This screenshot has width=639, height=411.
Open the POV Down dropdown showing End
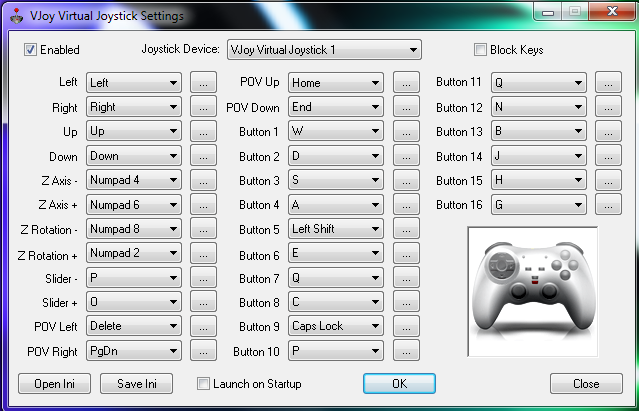pos(336,107)
